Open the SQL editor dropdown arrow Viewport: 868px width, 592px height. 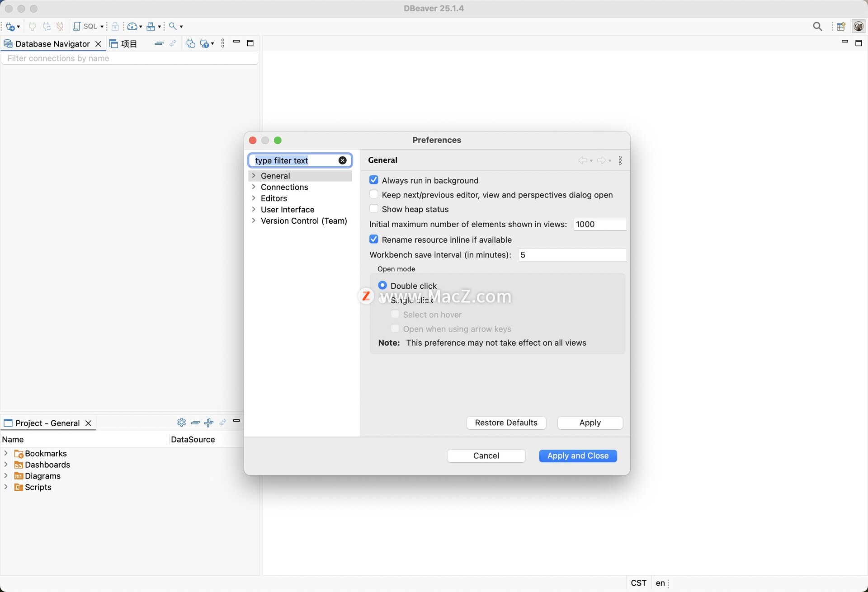102,27
